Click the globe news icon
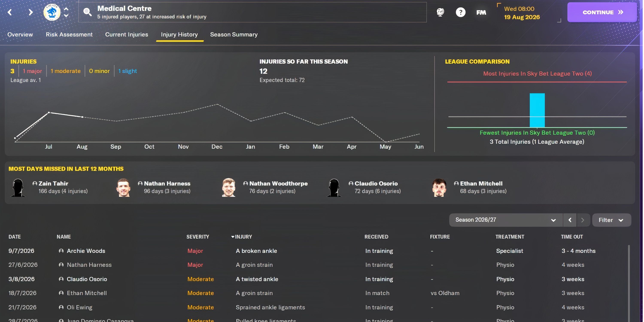This screenshot has width=644, height=322. click(x=440, y=12)
